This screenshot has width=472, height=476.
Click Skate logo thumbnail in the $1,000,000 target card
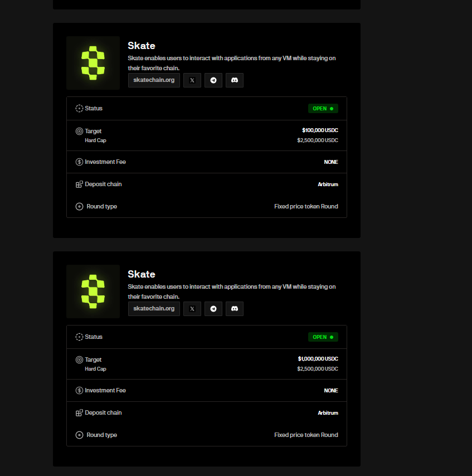point(93,292)
